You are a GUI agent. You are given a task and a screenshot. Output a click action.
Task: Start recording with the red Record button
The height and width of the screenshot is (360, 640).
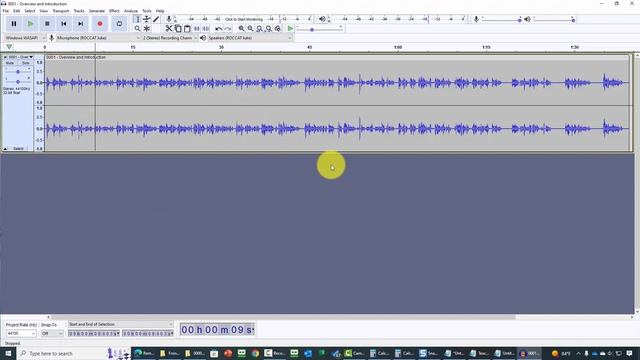100,24
